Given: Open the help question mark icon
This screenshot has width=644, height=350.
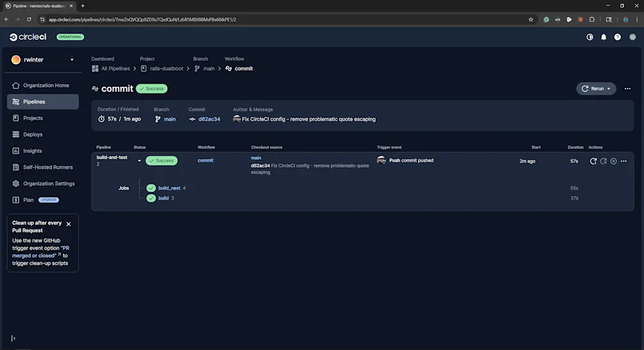Looking at the screenshot, I should click(x=617, y=37).
